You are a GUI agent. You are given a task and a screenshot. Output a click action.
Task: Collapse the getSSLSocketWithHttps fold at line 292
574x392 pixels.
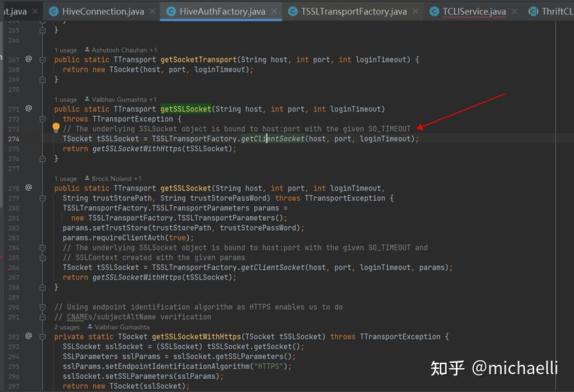click(42, 337)
